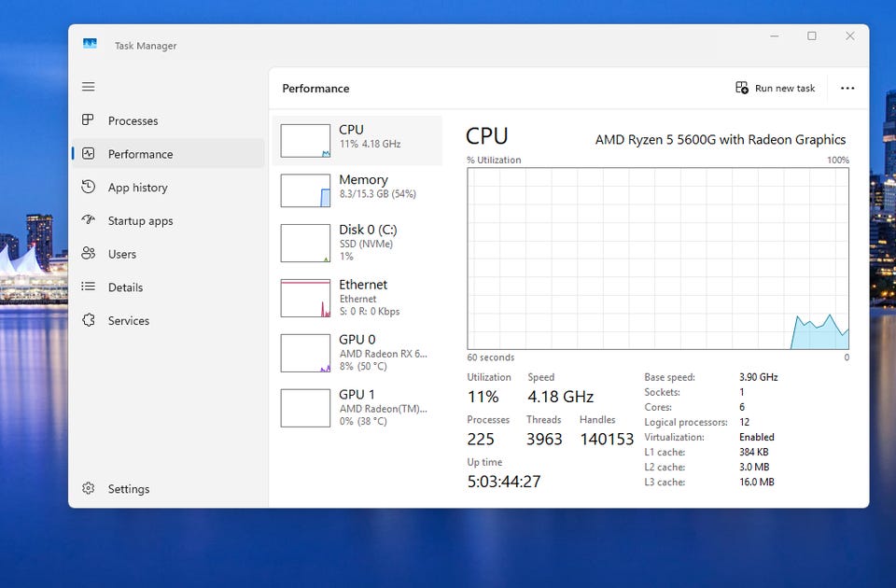Select the Ethernet S: 0 R: 0 Kbps entry

pyautogui.click(x=357, y=298)
